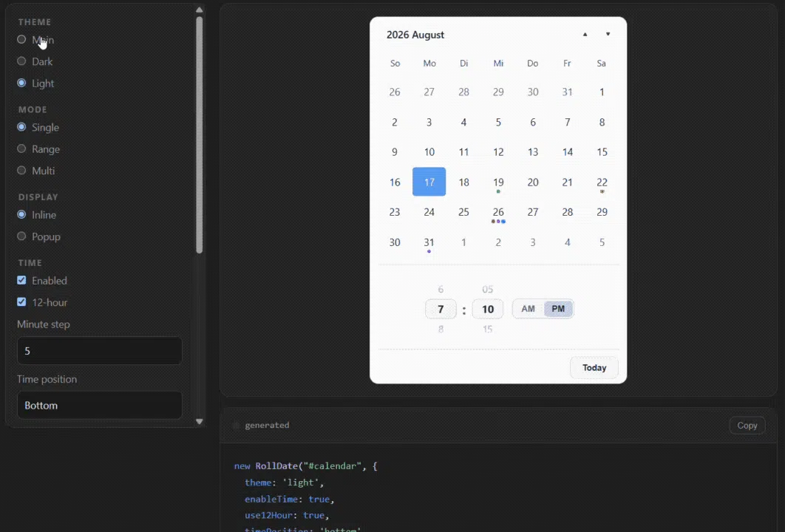Select the Dark theme radio button
Screen dimensions: 785x532
[21, 61]
